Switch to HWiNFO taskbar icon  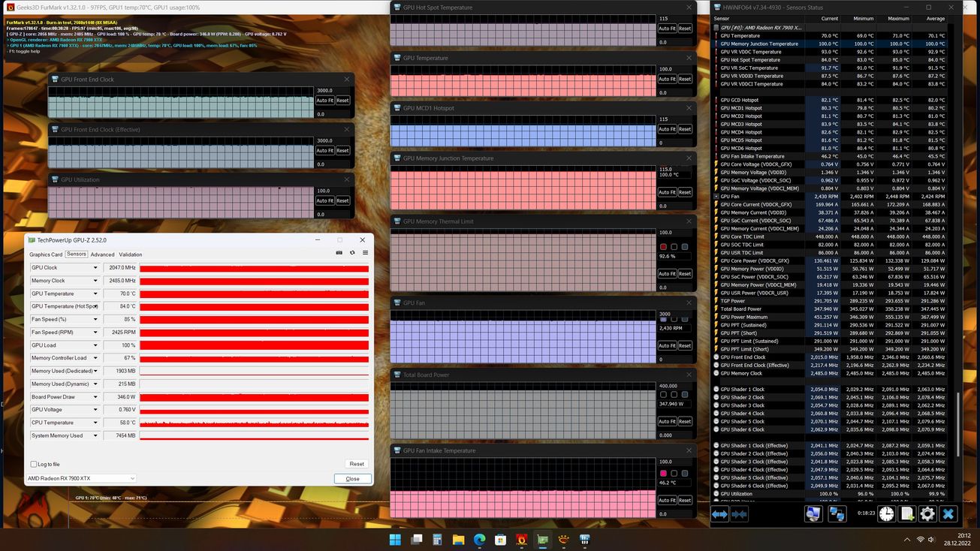(584, 540)
